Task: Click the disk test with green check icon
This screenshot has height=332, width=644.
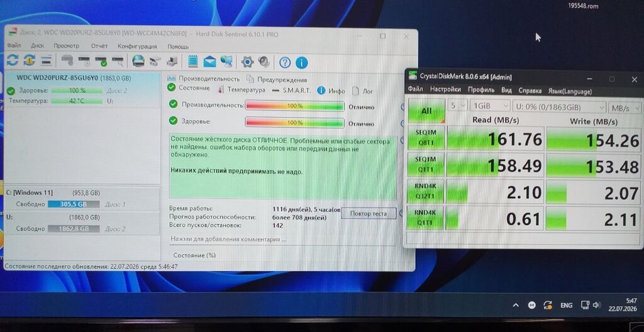Action: pos(101,62)
